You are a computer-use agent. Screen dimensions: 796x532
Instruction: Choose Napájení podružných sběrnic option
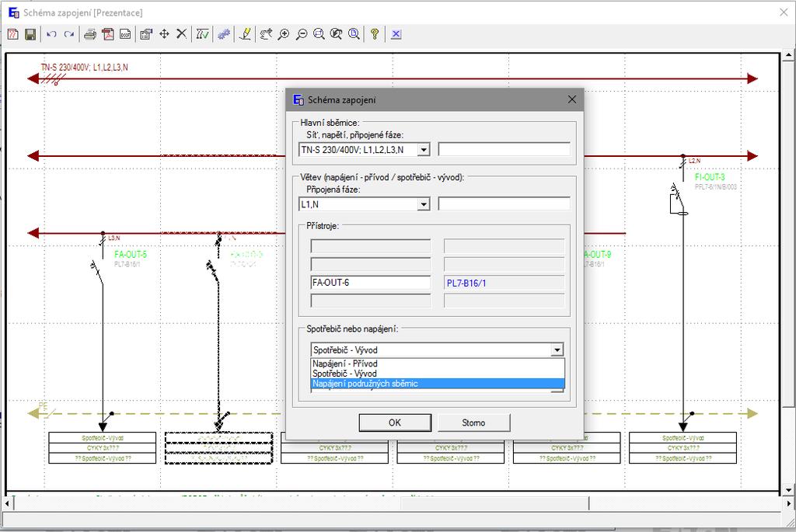[x=437, y=384]
